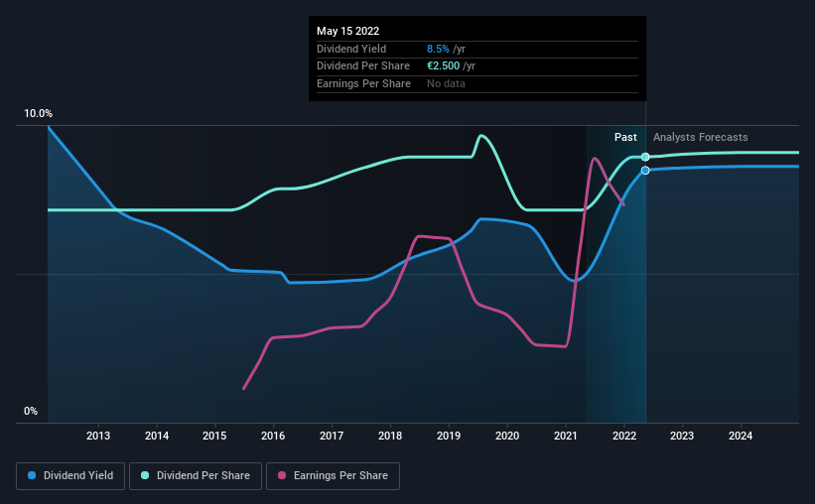The image size is (815, 504).
Task: Select the 2019 label on the time axis
Action: coord(449,436)
